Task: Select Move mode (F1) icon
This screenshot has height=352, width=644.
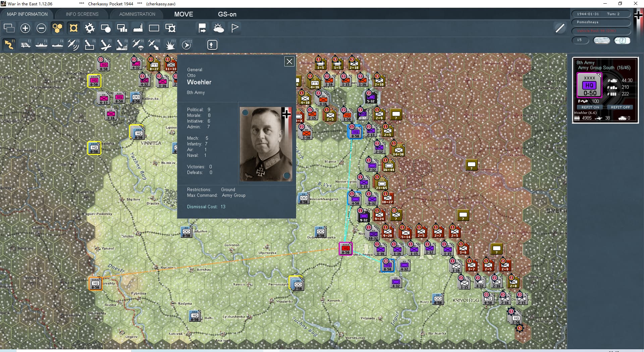Action: 9,44
